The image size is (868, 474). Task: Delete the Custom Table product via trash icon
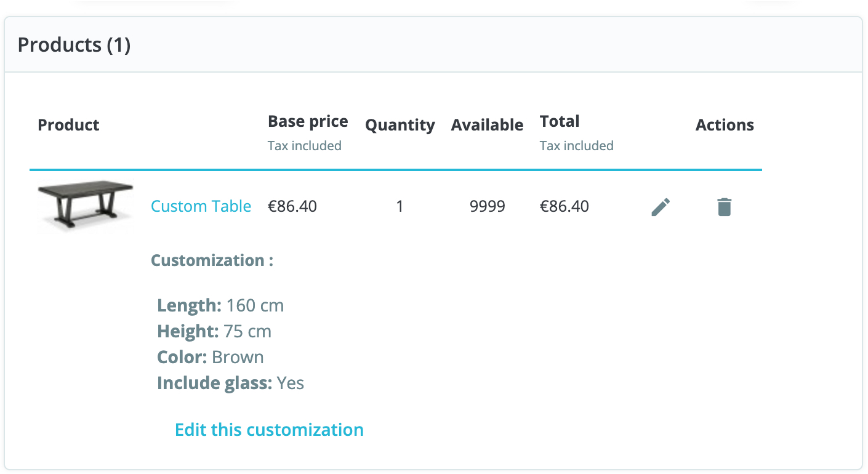(725, 207)
